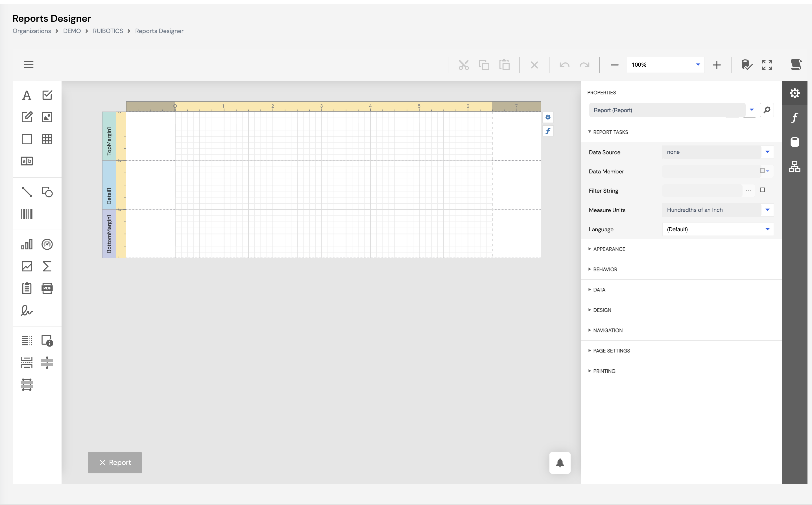Open the Language dropdown
The width and height of the screenshot is (812, 505).
[x=767, y=229]
